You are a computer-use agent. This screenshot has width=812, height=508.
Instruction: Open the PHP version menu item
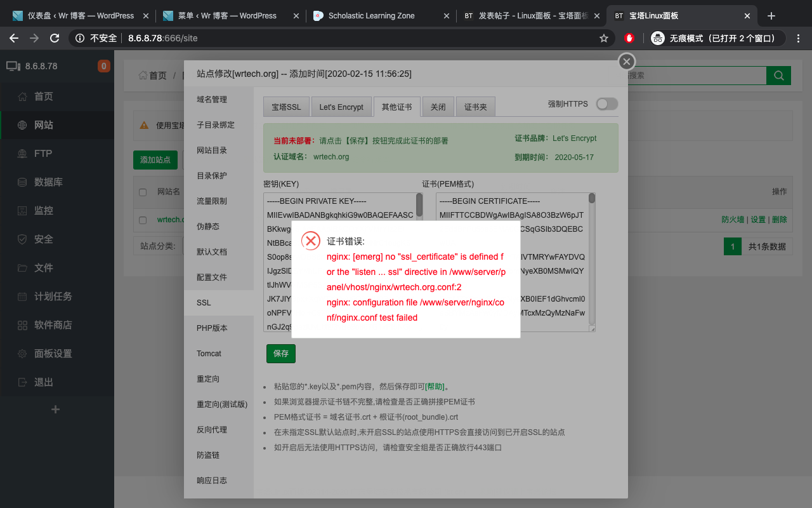click(212, 328)
